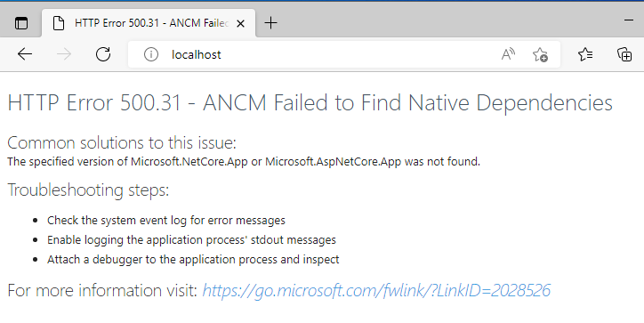View site information for localhost
The image size is (644, 323).
point(151,54)
